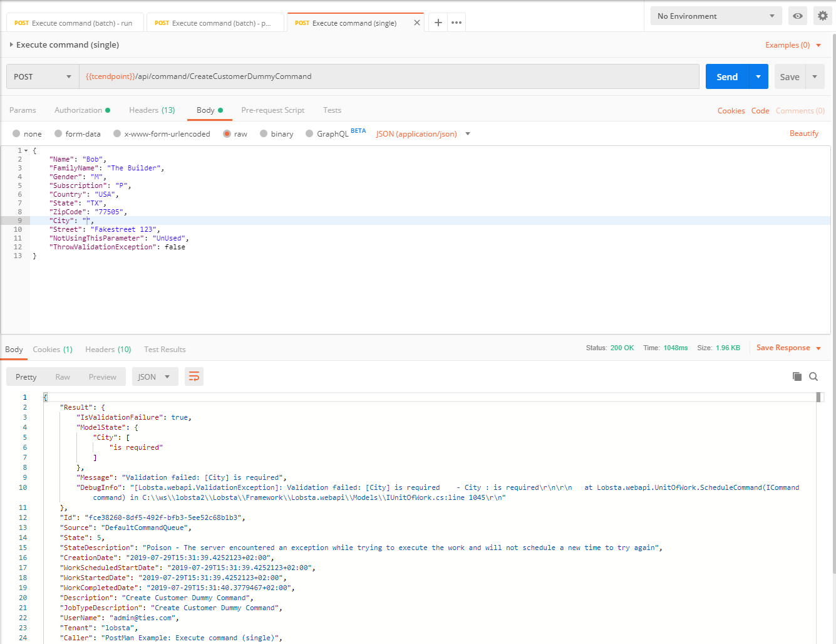This screenshot has height=644, width=836.
Task: Expand the No Environment selector
Action: (x=716, y=16)
